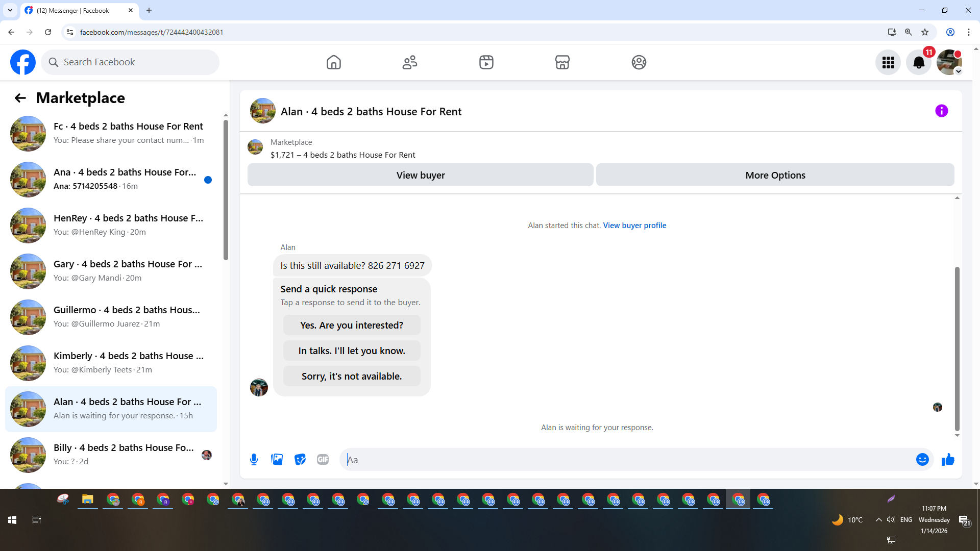980x551 pixels.
Task: Click the conversation list scrollbar
Action: point(226,189)
